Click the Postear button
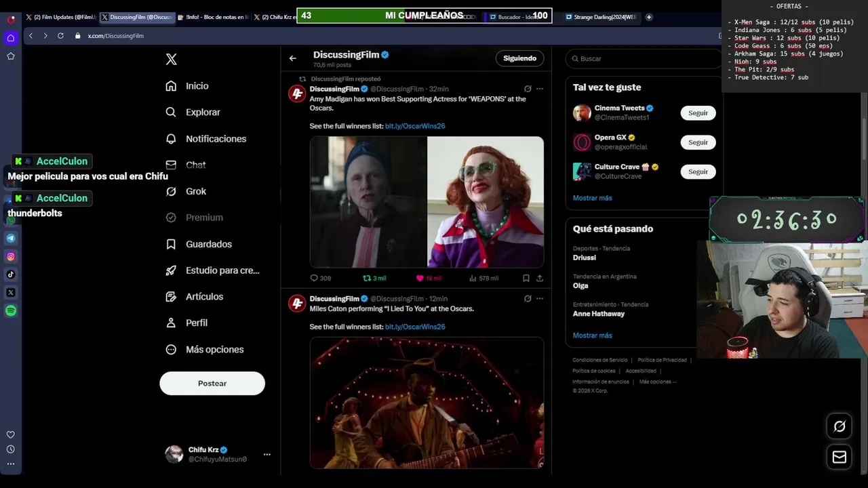Screen dimensions: 868x488 click(x=212, y=384)
